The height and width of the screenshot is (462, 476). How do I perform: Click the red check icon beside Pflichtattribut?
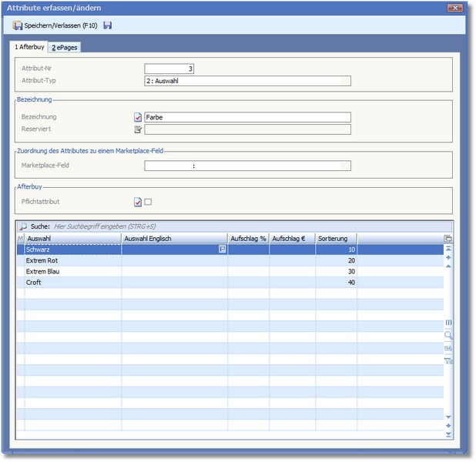point(138,202)
